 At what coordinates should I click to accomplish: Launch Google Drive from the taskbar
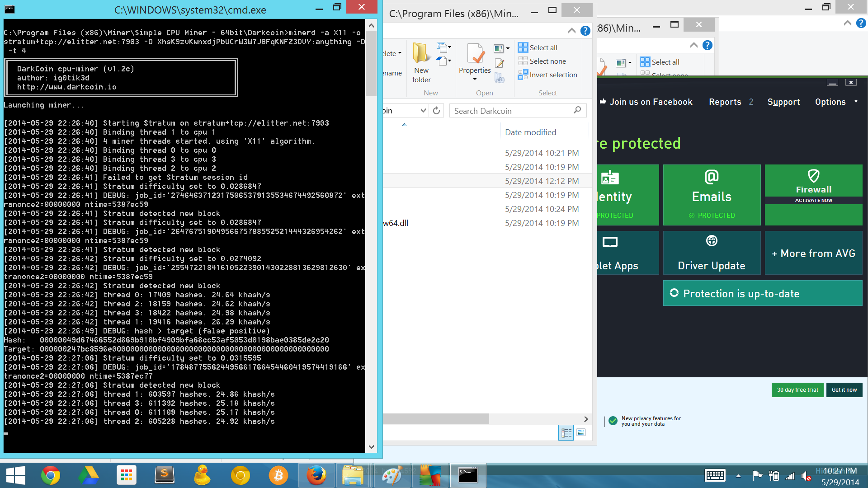point(89,475)
